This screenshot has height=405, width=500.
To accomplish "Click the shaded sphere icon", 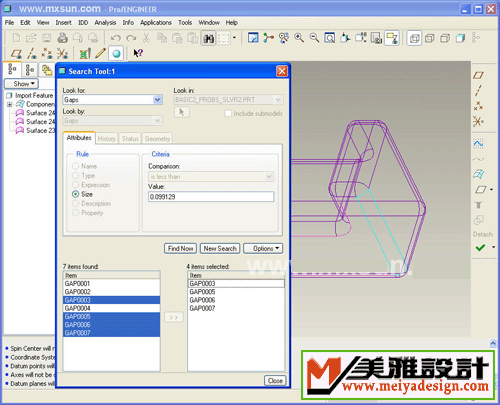I will click(116, 53).
